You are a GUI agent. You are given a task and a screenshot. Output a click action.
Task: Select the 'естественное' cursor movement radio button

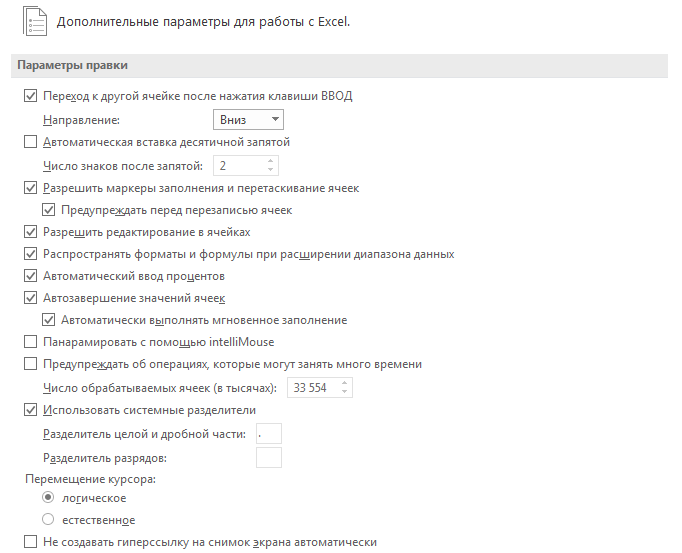[x=48, y=520]
